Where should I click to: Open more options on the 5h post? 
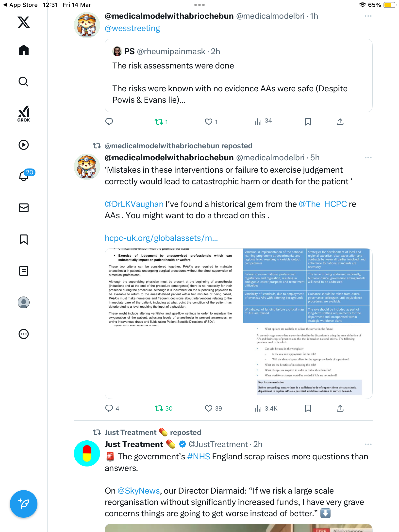(x=368, y=158)
